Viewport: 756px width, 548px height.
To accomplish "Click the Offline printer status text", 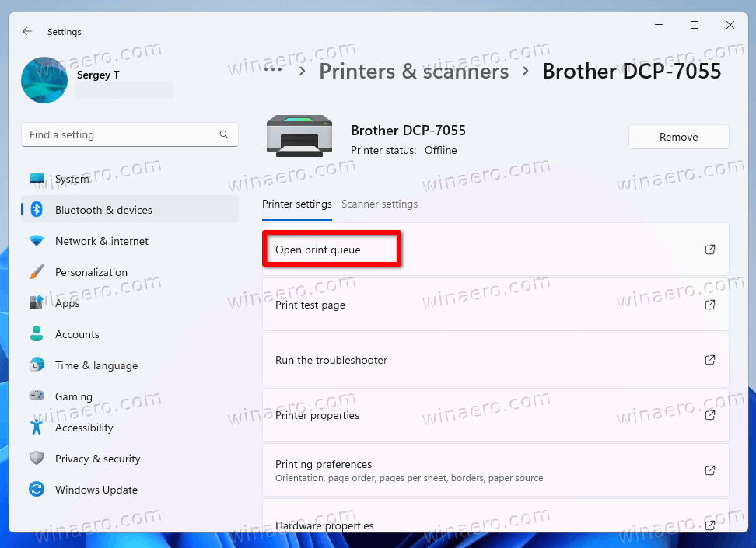I will tap(441, 150).
